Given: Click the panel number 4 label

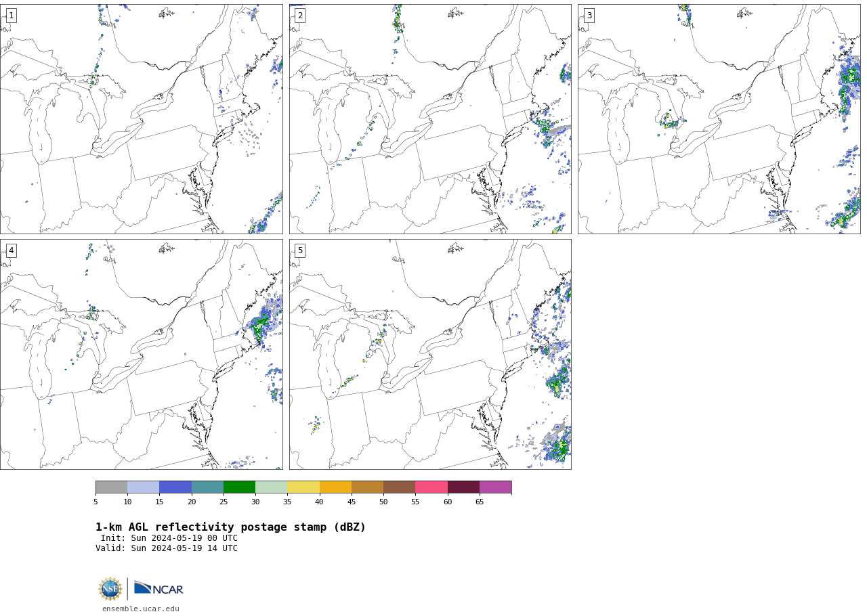Looking at the screenshot, I should click(x=11, y=250).
